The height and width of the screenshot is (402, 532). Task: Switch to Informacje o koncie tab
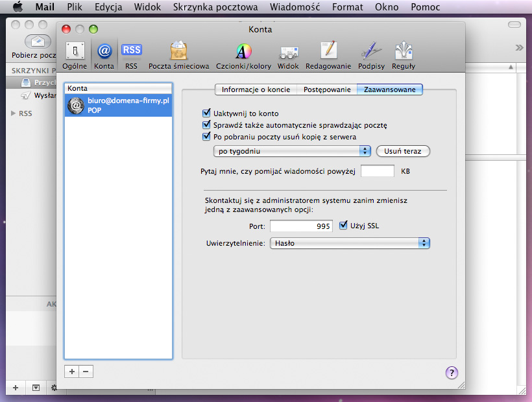pyautogui.click(x=256, y=89)
